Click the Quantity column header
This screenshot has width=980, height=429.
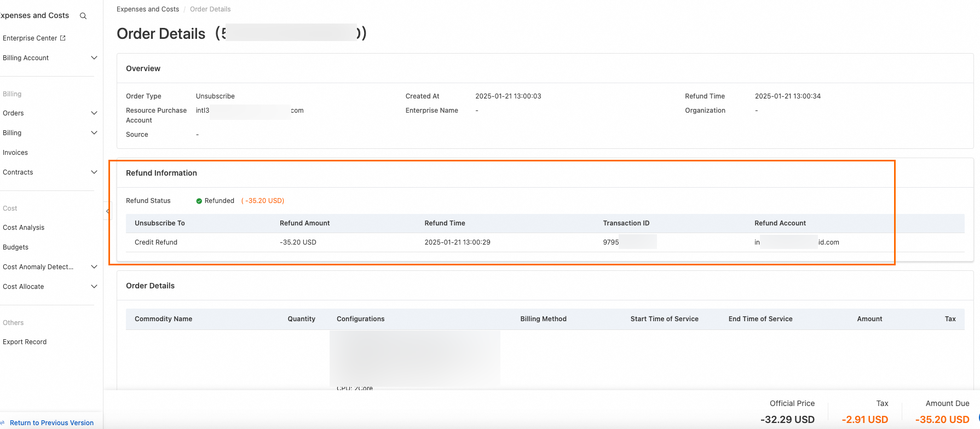(x=301, y=319)
